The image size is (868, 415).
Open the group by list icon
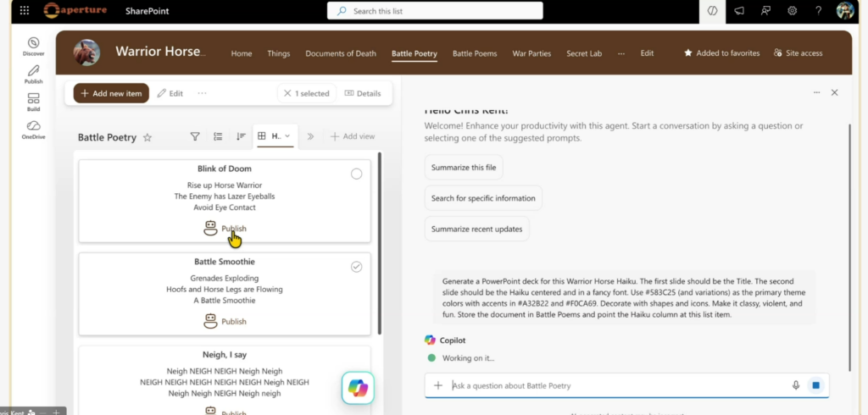tap(218, 136)
